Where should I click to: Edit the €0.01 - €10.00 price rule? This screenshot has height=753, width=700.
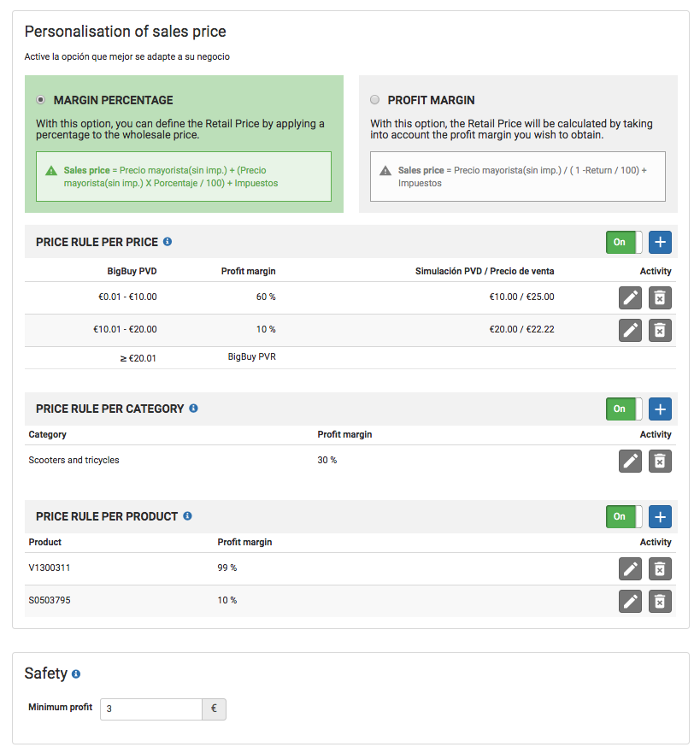(x=630, y=298)
